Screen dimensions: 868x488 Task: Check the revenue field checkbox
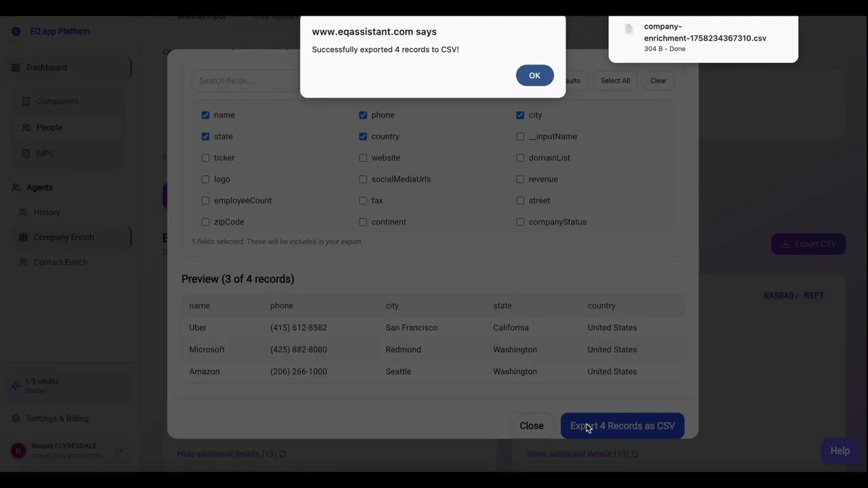[x=520, y=180]
